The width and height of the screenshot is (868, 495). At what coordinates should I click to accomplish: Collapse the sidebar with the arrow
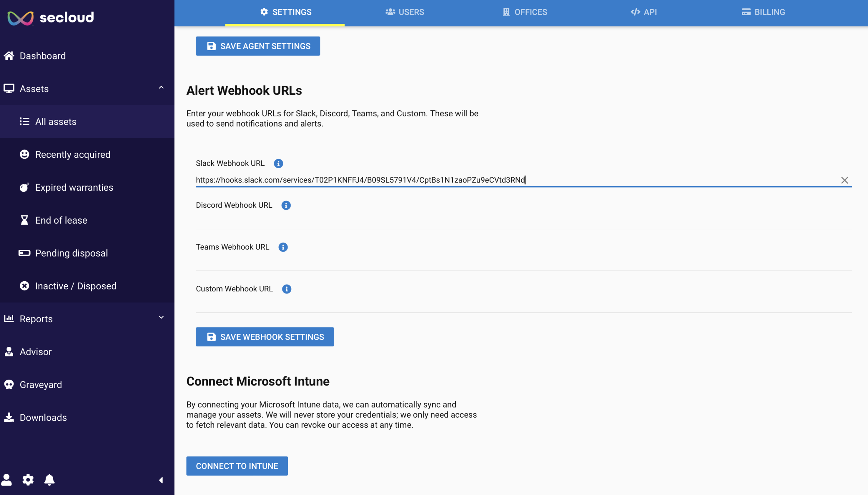click(x=161, y=480)
